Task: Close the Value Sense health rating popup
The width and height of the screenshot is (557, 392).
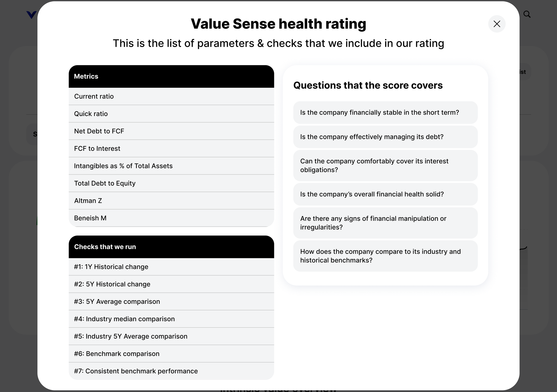Action: click(x=497, y=24)
